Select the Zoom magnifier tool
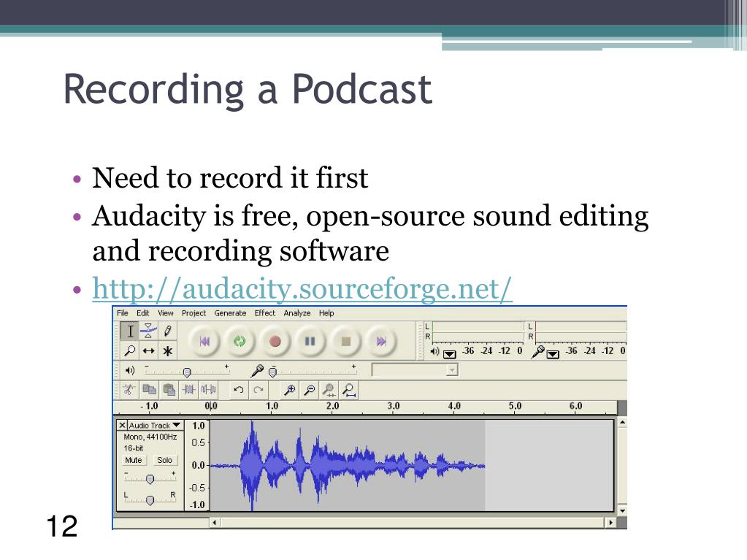The height and width of the screenshot is (560, 747). 130,351
